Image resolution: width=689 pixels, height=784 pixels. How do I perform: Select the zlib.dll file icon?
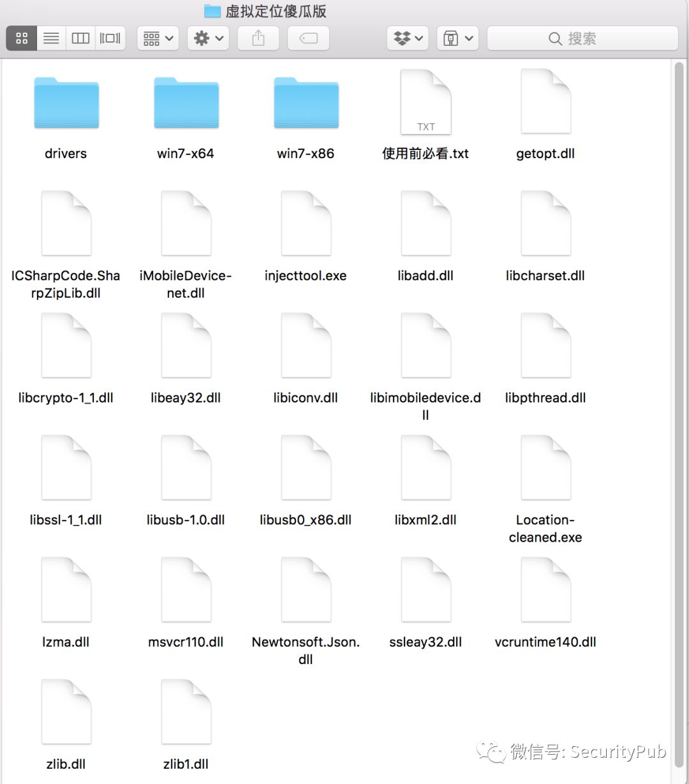(x=66, y=713)
